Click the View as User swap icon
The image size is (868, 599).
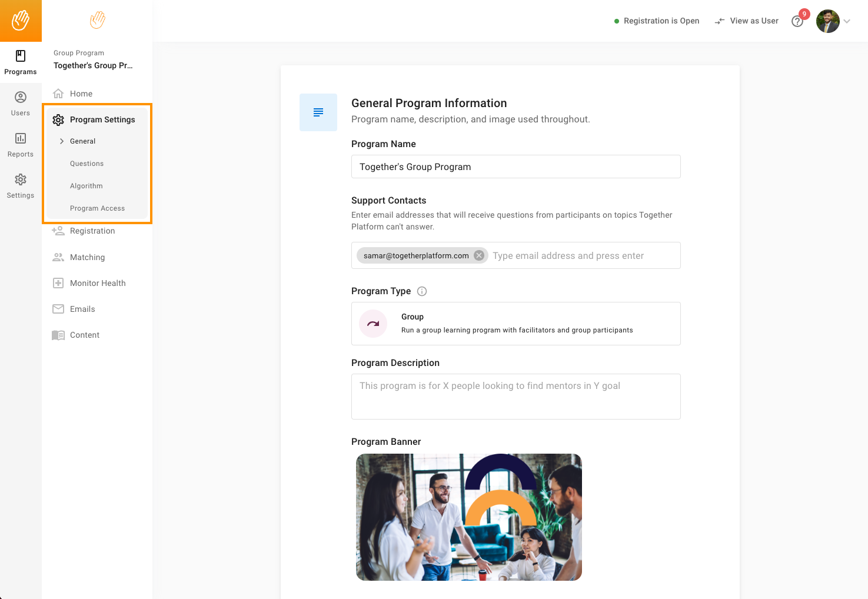click(720, 21)
